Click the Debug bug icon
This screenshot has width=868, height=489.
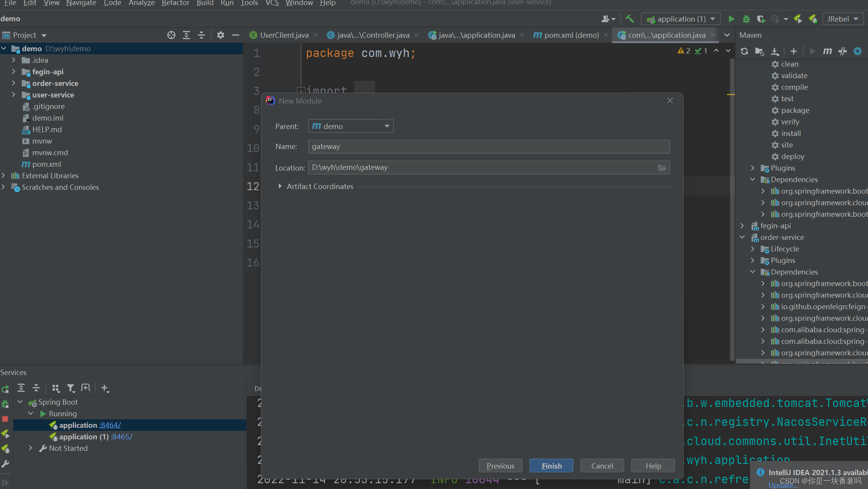[746, 19]
